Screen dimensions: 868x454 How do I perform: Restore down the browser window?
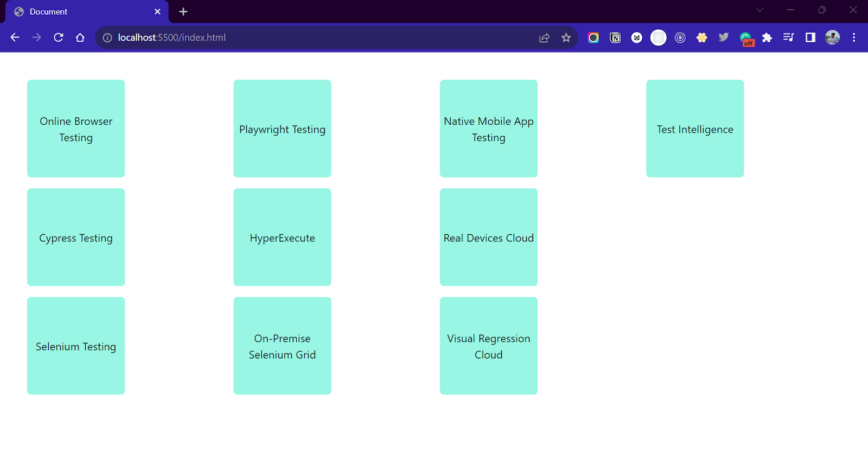pos(822,10)
